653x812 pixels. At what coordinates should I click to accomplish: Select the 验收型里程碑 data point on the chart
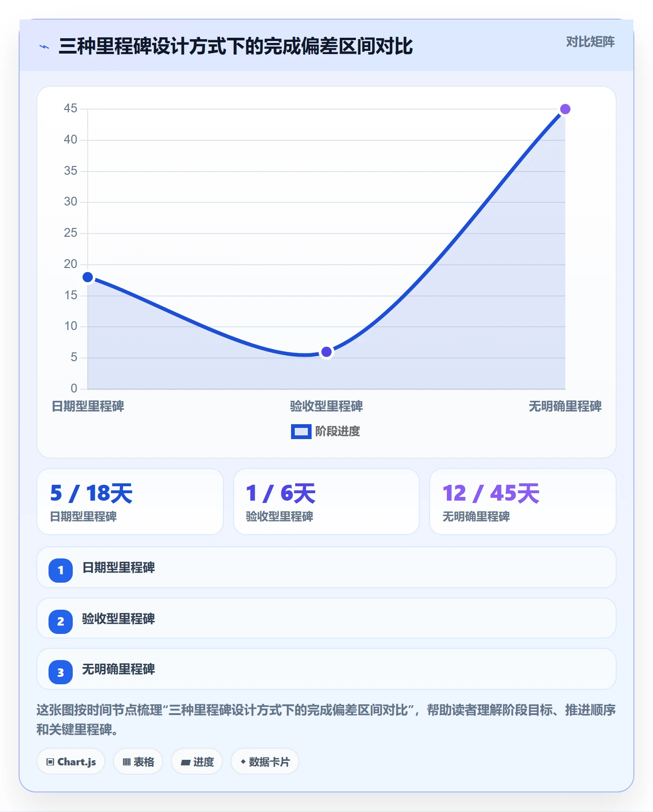coord(326,352)
